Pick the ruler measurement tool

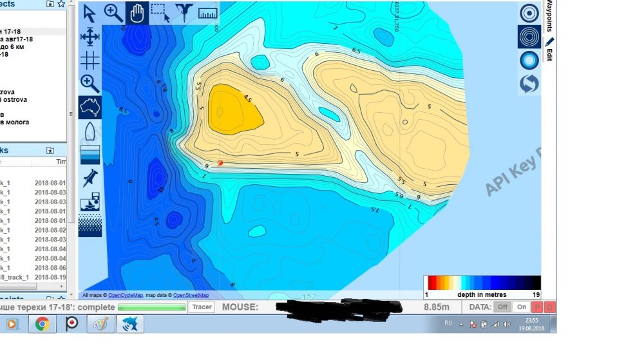(207, 12)
